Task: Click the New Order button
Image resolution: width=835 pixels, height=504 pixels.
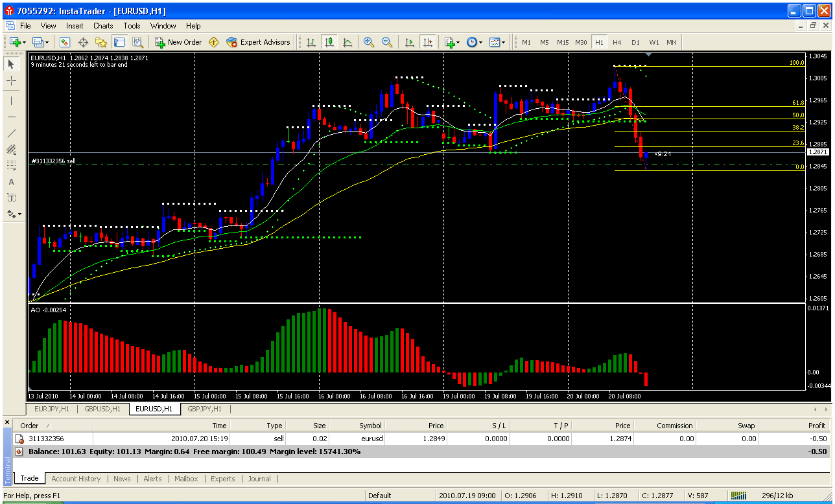Action: (x=178, y=42)
